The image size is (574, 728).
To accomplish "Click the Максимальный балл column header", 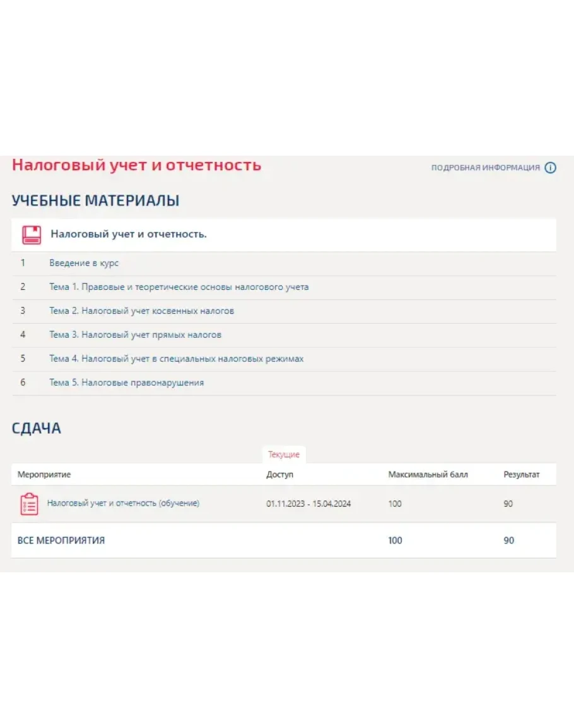I will 428,475.
